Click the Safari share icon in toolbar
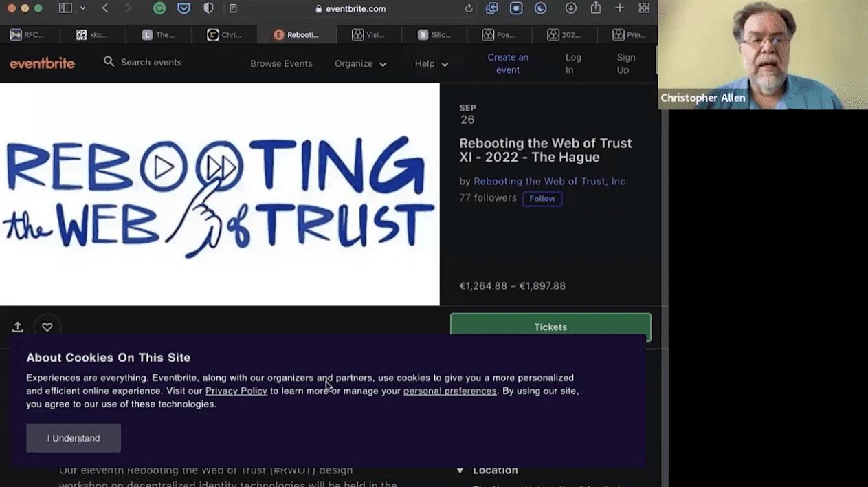Screen dimensions: 868x487 coord(596,8)
